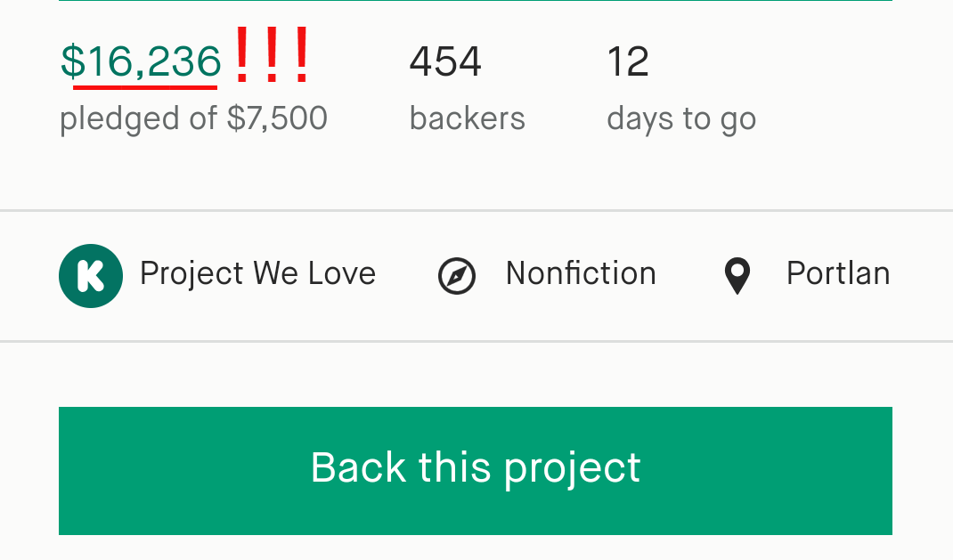Click the number 12 days remaining
The width and height of the screenshot is (953, 560).
click(x=628, y=61)
